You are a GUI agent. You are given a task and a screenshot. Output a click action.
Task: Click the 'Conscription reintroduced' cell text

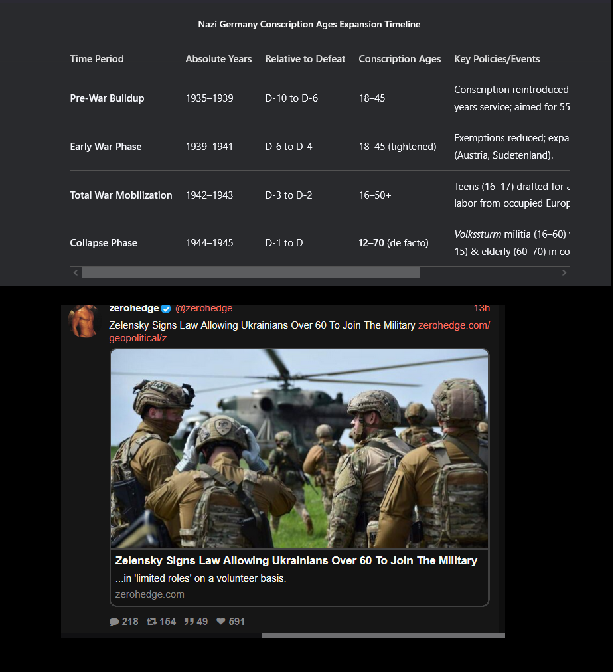click(512, 90)
